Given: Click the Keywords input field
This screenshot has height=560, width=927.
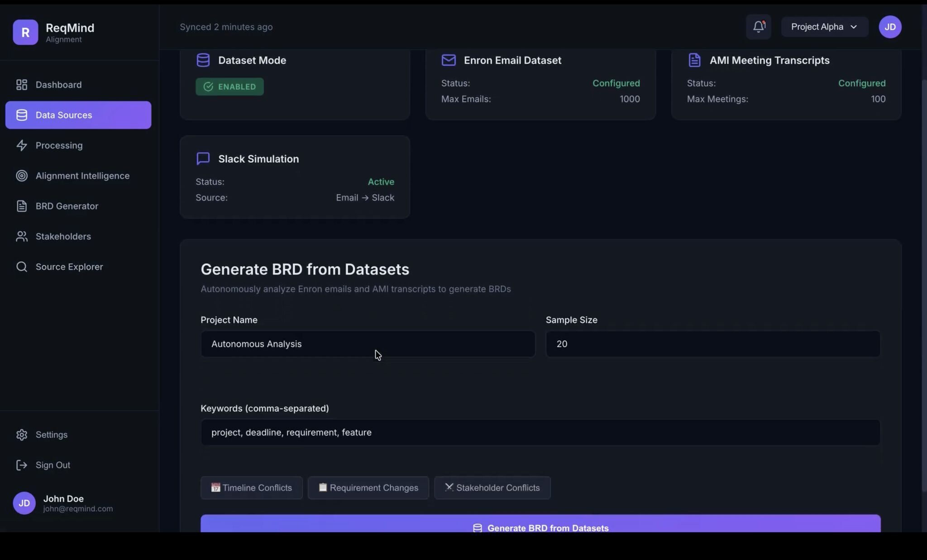Looking at the screenshot, I should (540, 432).
